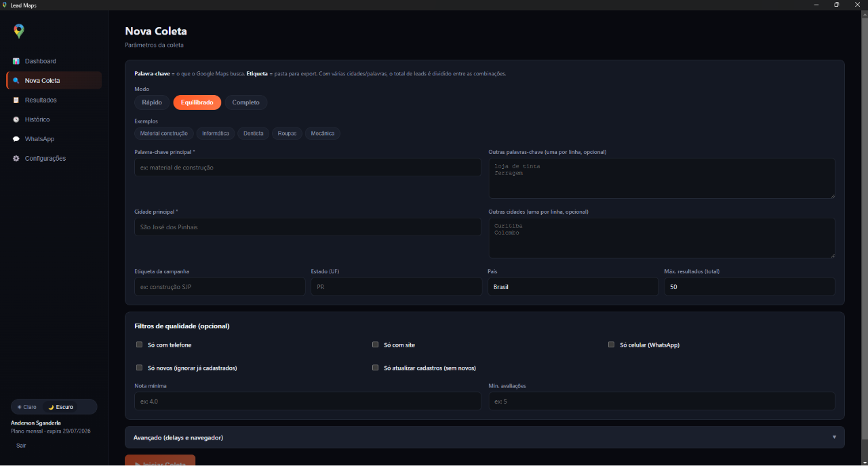868x466 pixels.
Task: Switch to Escuro theme moon icon
Action: (51, 407)
